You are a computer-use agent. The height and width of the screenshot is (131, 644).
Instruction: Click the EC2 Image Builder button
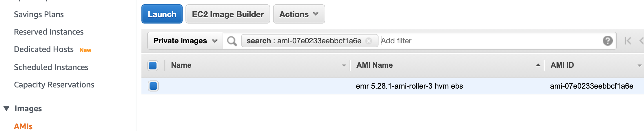[x=228, y=14]
